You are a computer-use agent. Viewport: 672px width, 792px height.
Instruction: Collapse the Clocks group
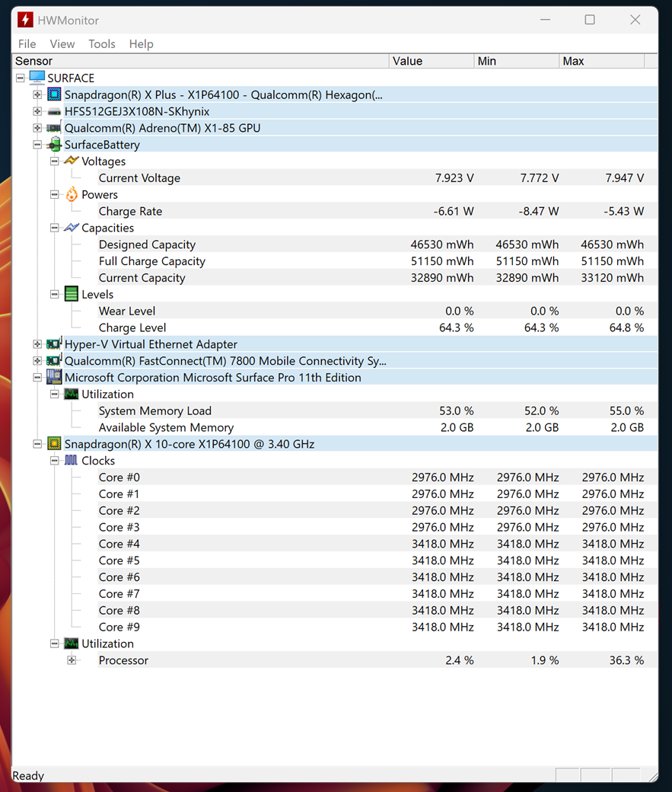(x=55, y=461)
